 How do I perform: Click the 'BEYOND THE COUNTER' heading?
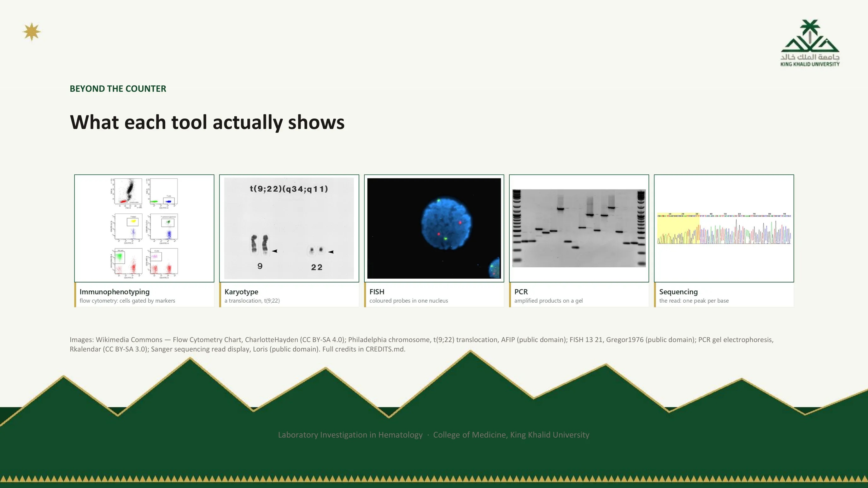(118, 89)
